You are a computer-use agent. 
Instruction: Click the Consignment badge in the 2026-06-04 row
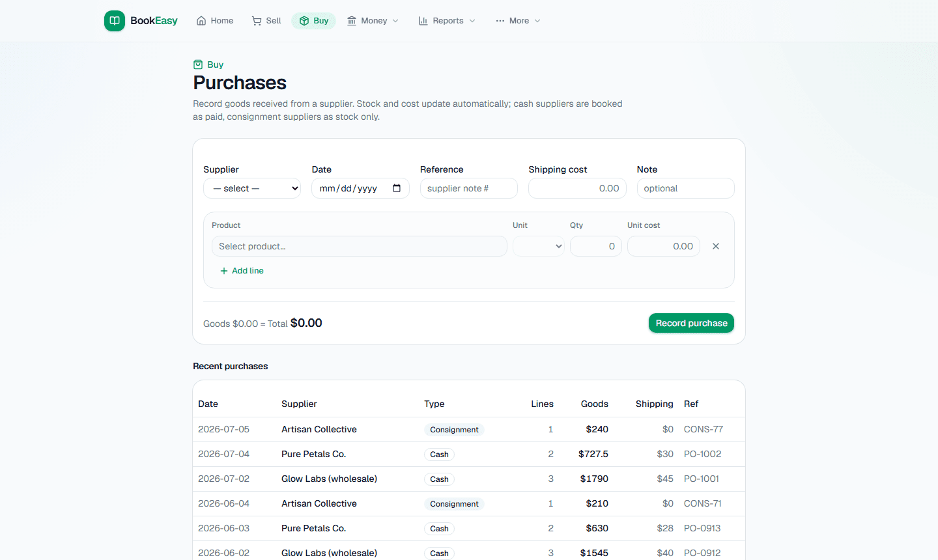click(454, 504)
